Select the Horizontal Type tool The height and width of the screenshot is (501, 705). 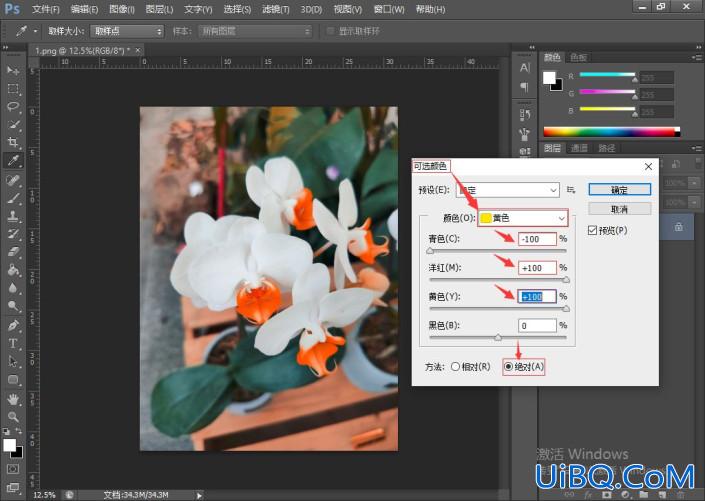point(13,343)
